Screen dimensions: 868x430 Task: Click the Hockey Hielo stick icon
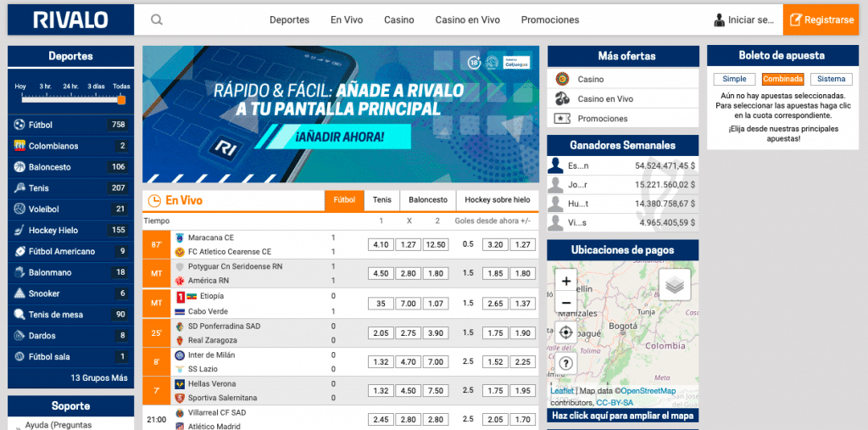pos(19,230)
